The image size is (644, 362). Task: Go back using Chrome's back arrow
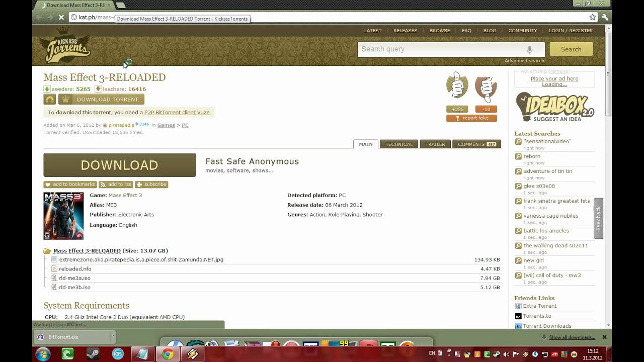pos(39,17)
